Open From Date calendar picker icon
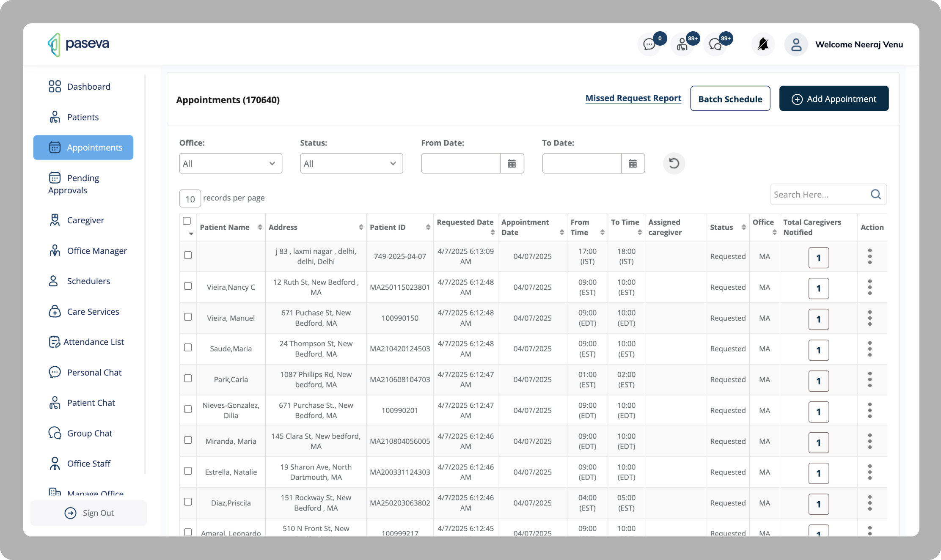 click(512, 164)
